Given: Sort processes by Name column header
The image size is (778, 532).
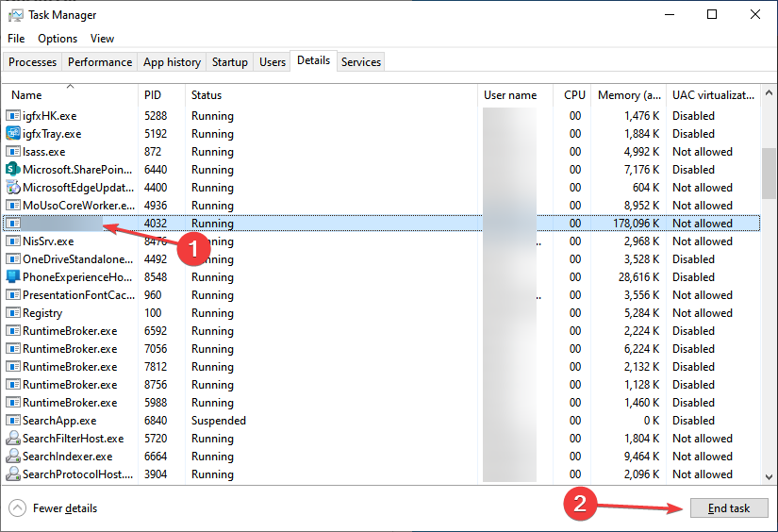Looking at the screenshot, I should (x=26, y=95).
